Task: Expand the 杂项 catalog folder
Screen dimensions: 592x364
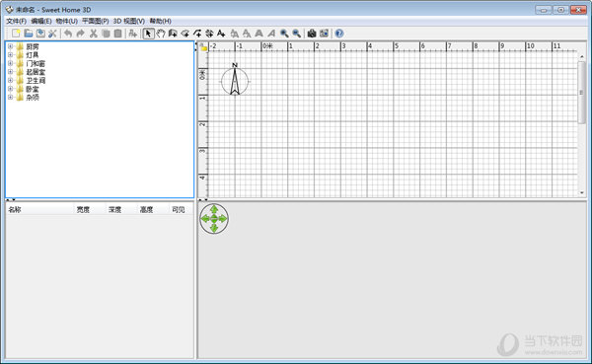Action: tap(10, 97)
